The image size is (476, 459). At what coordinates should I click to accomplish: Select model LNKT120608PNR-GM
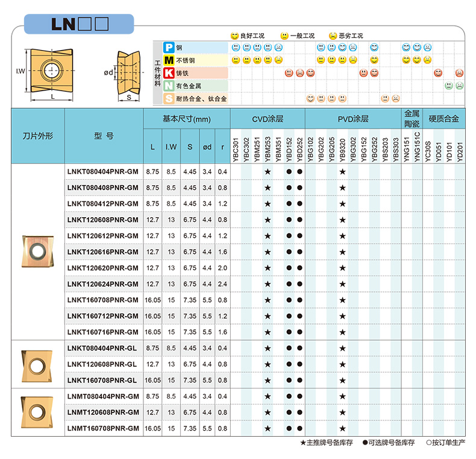pos(103,220)
